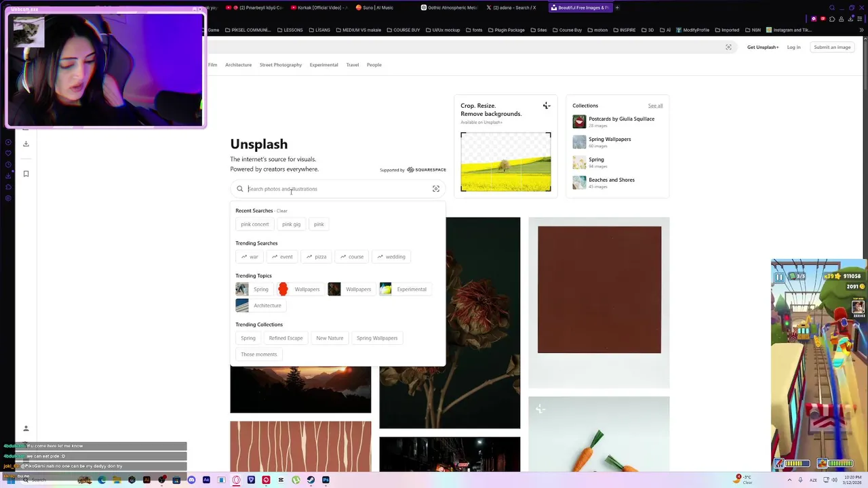The width and height of the screenshot is (868, 488).
Task: Click downloads icon in browser left sidebar
Action: [26, 144]
